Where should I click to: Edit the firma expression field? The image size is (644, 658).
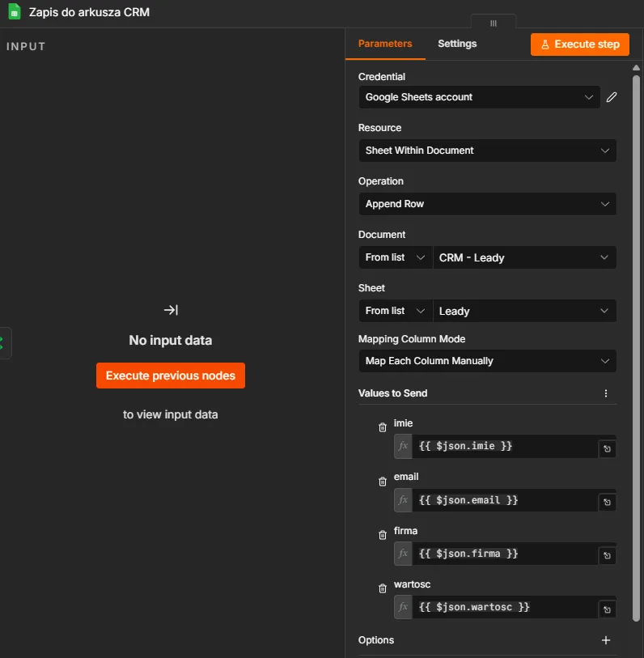click(505, 554)
